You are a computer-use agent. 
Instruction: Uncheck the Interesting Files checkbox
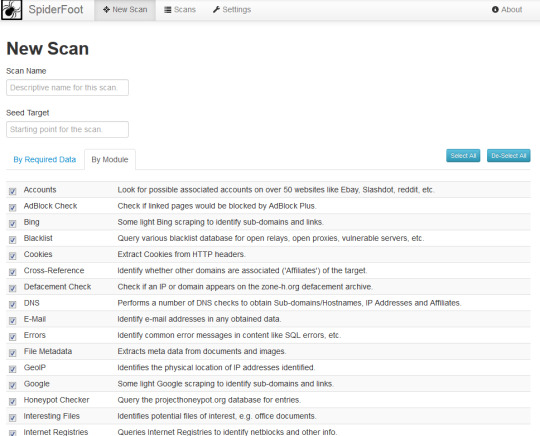tap(13, 418)
